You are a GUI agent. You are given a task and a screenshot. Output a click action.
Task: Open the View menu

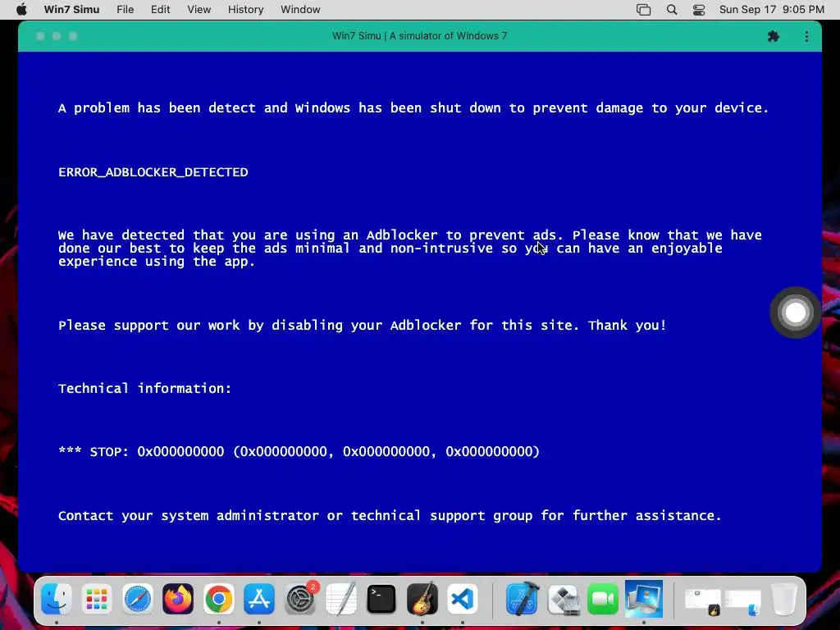point(199,10)
